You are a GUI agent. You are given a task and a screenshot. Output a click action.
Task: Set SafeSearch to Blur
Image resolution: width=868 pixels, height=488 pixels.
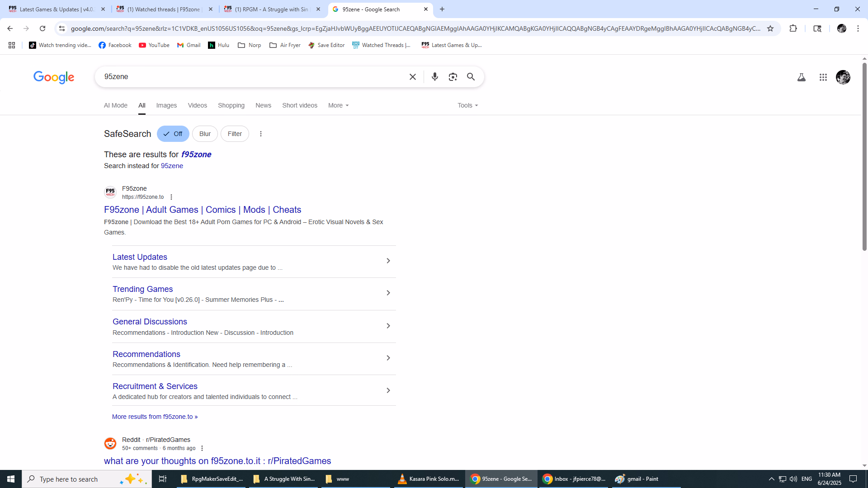(x=205, y=134)
